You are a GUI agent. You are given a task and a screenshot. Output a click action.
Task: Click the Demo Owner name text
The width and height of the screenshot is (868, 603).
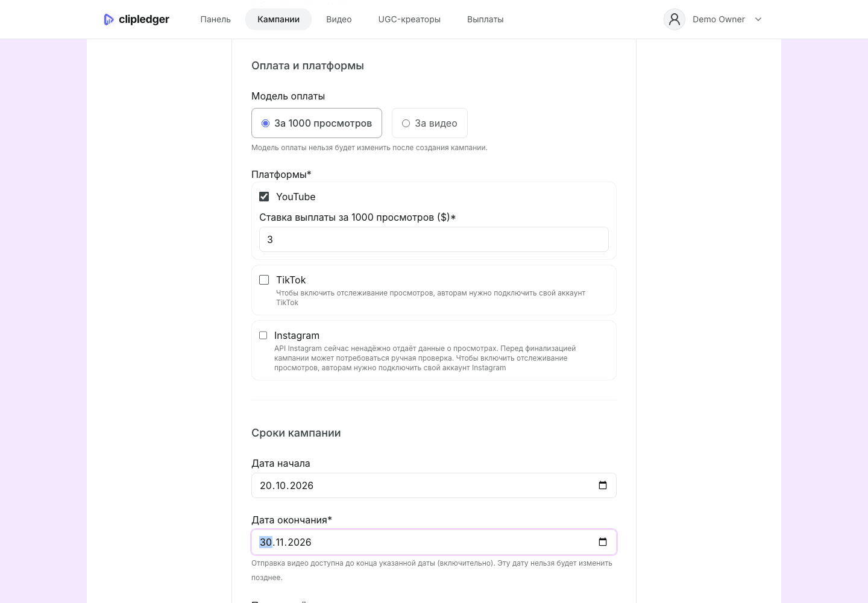point(719,19)
